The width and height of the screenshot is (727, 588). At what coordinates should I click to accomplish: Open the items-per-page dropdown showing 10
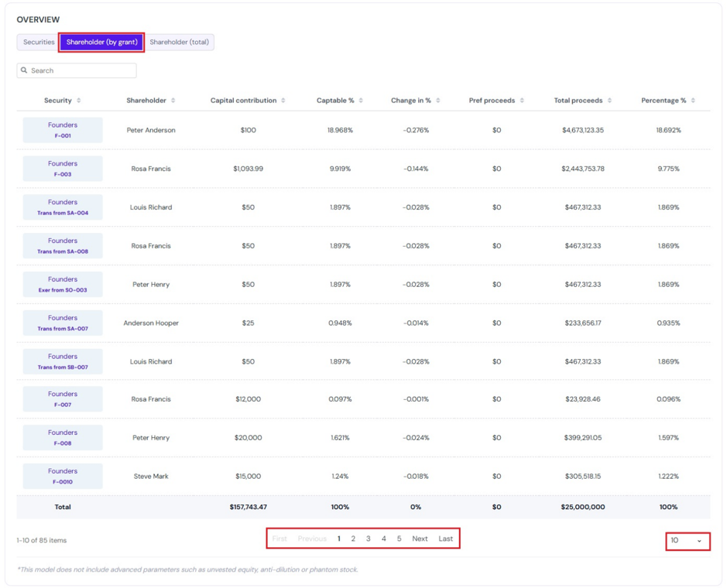688,540
